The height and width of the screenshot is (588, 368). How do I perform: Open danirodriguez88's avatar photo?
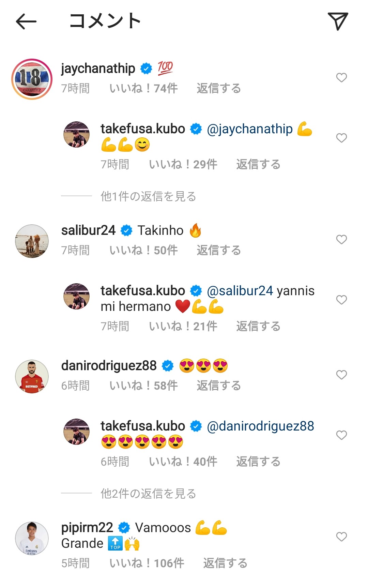pos(32,376)
